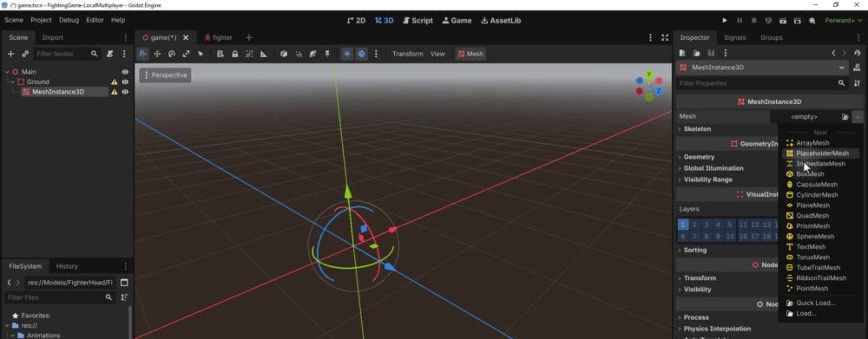The width and height of the screenshot is (868, 339).
Task: Expand the Visibility Range section
Action: click(707, 179)
